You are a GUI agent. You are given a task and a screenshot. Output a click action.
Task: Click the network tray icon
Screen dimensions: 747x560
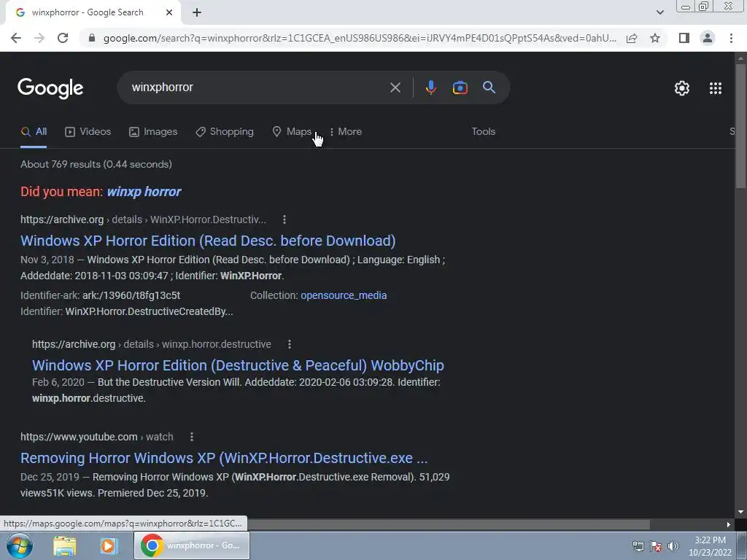click(x=638, y=547)
